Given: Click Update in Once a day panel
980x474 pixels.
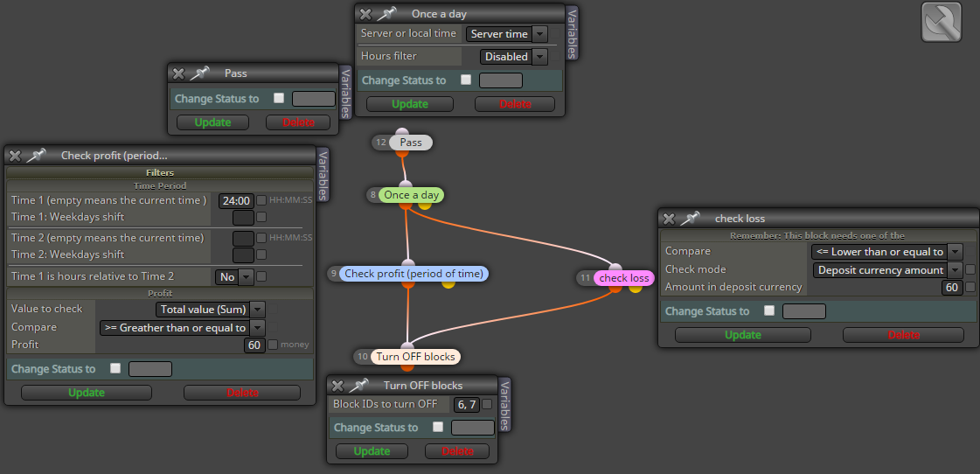Looking at the screenshot, I should click(410, 104).
